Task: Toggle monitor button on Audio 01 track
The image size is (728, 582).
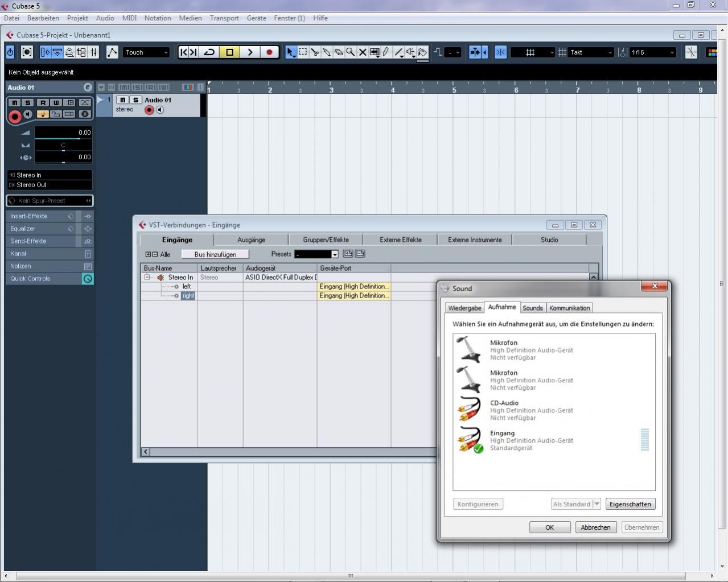Action: (160, 110)
